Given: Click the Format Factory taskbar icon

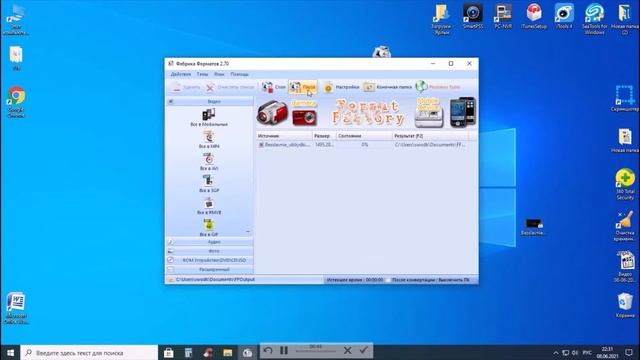Looking at the screenshot, I should pos(247,352).
